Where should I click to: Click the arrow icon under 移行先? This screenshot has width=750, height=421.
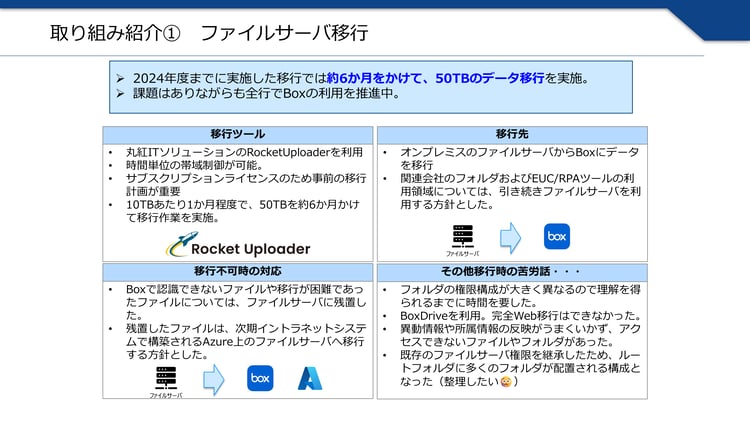coord(510,237)
